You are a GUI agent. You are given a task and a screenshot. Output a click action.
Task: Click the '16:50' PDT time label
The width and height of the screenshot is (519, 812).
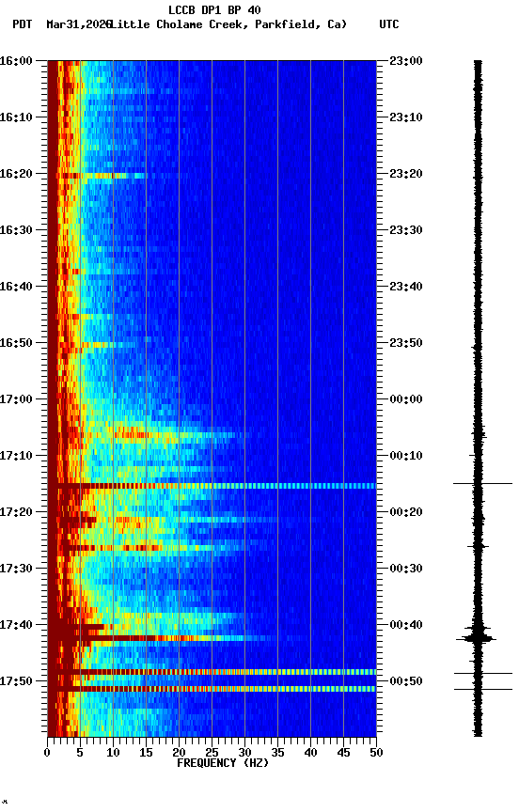point(16,343)
